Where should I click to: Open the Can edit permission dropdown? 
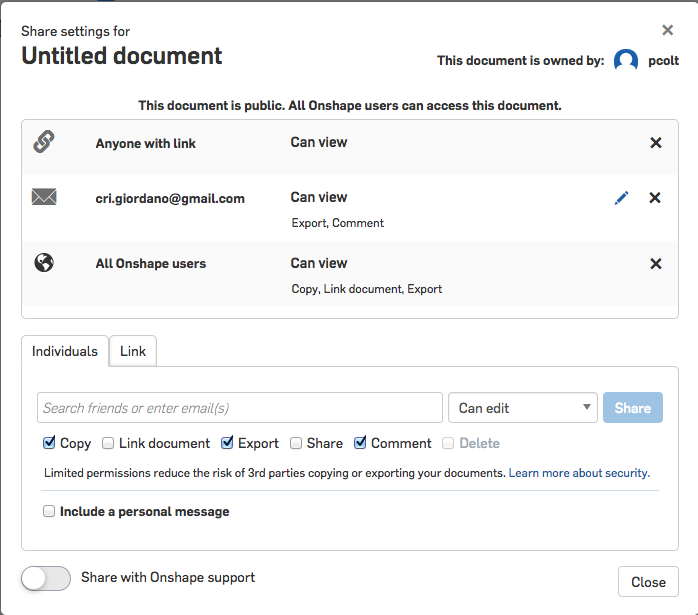pos(523,408)
